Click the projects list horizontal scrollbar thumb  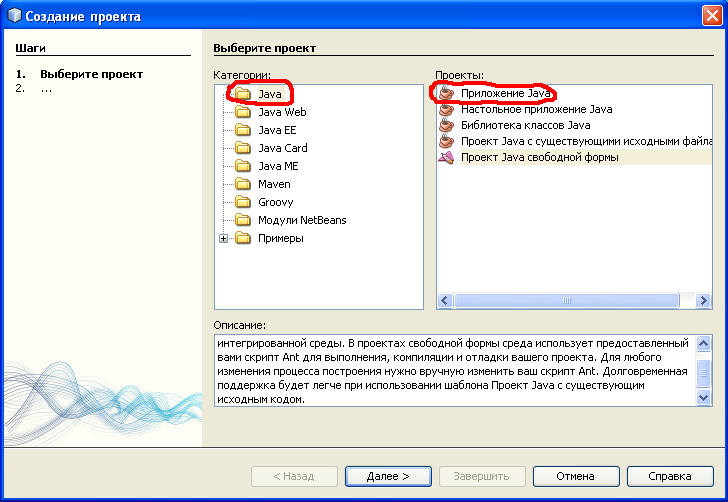click(x=566, y=300)
